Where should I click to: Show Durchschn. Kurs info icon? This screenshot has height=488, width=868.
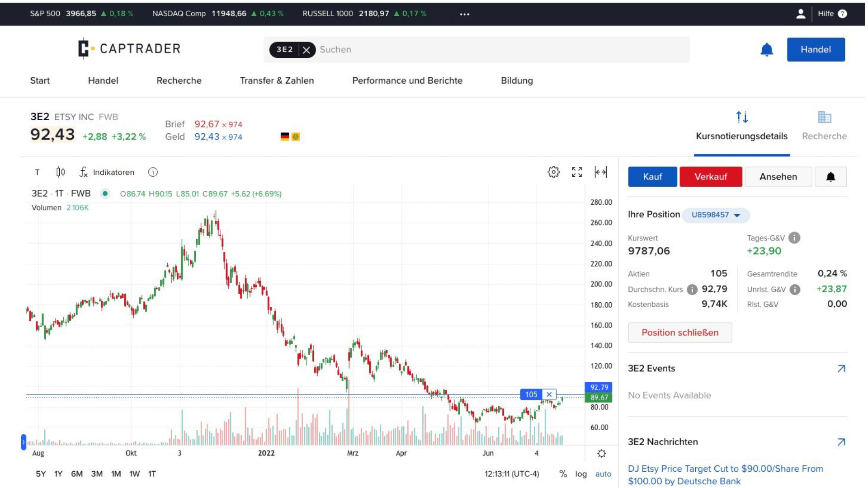(x=692, y=290)
